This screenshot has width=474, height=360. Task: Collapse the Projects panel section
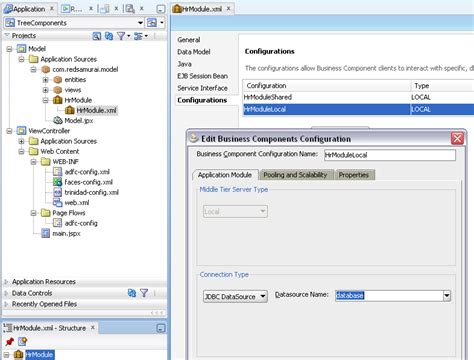[7, 35]
